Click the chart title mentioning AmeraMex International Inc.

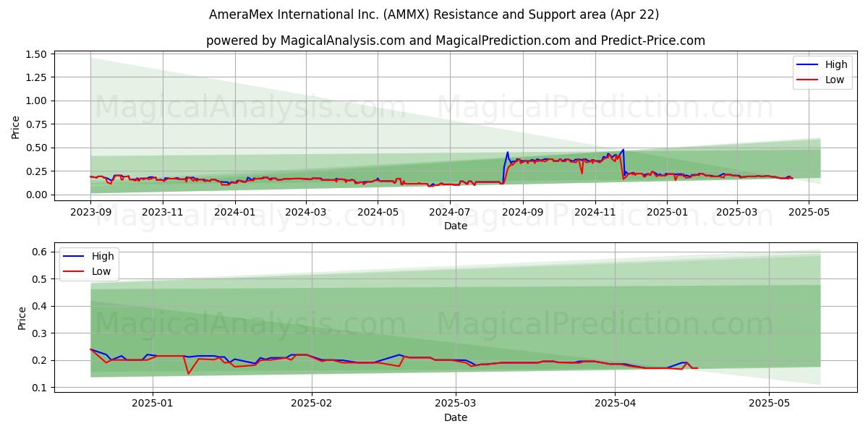click(434, 14)
